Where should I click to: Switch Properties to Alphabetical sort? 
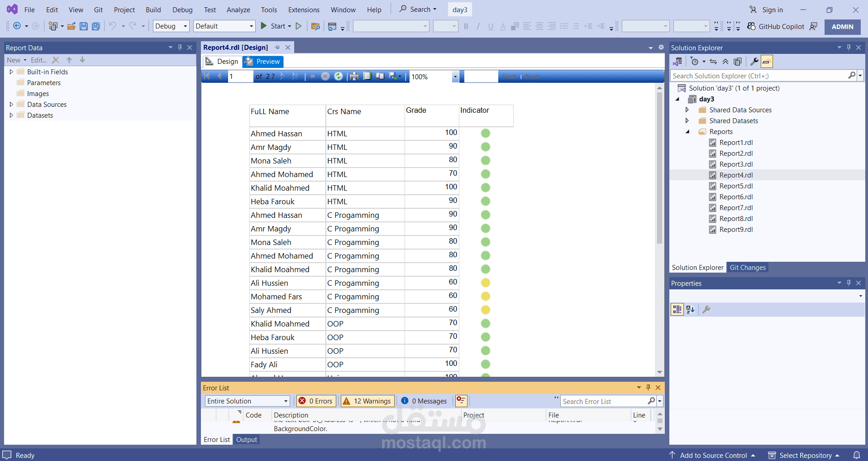pyautogui.click(x=691, y=309)
